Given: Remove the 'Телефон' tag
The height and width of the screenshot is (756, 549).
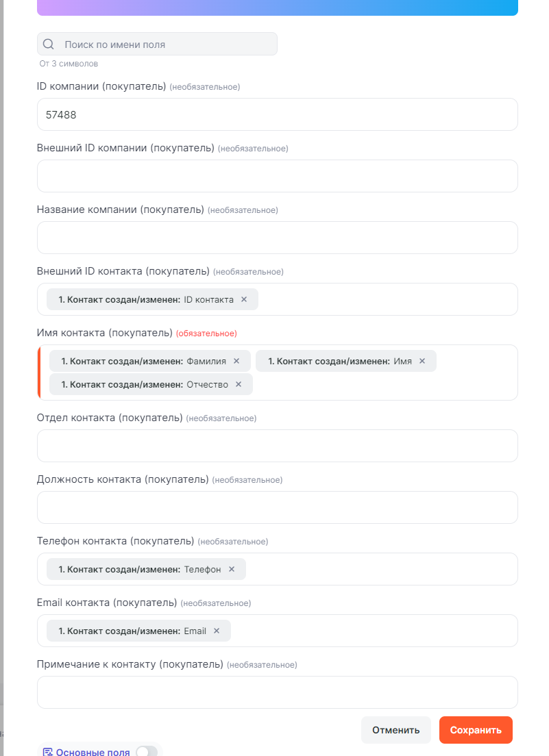Looking at the screenshot, I should [232, 569].
